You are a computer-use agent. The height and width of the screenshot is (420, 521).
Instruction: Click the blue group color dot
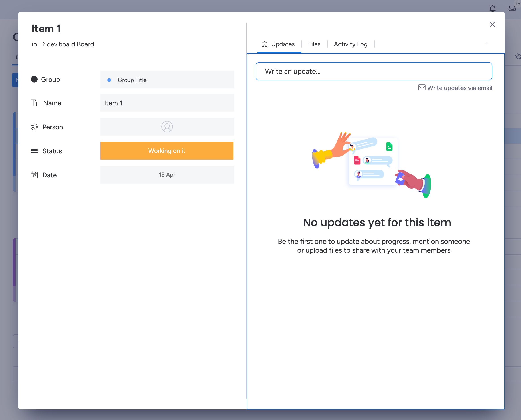point(109,80)
